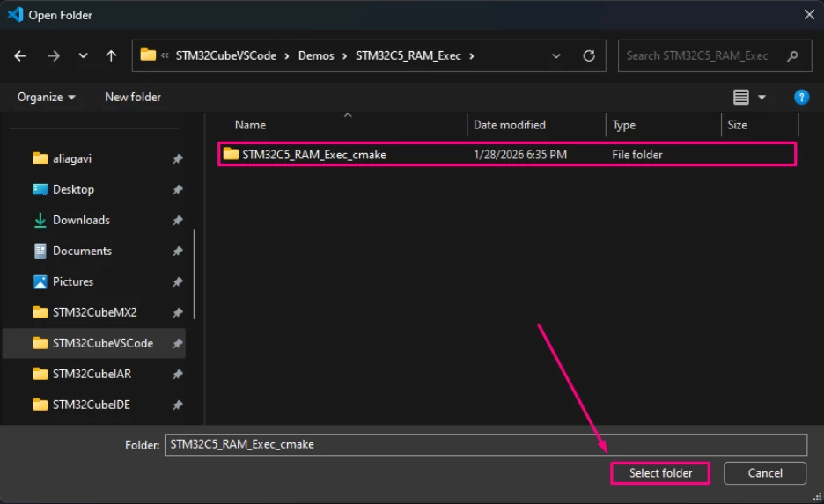Open help with the question mark
Image resolution: width=824 pixels, height=504 pixels.
coord(801,97)
